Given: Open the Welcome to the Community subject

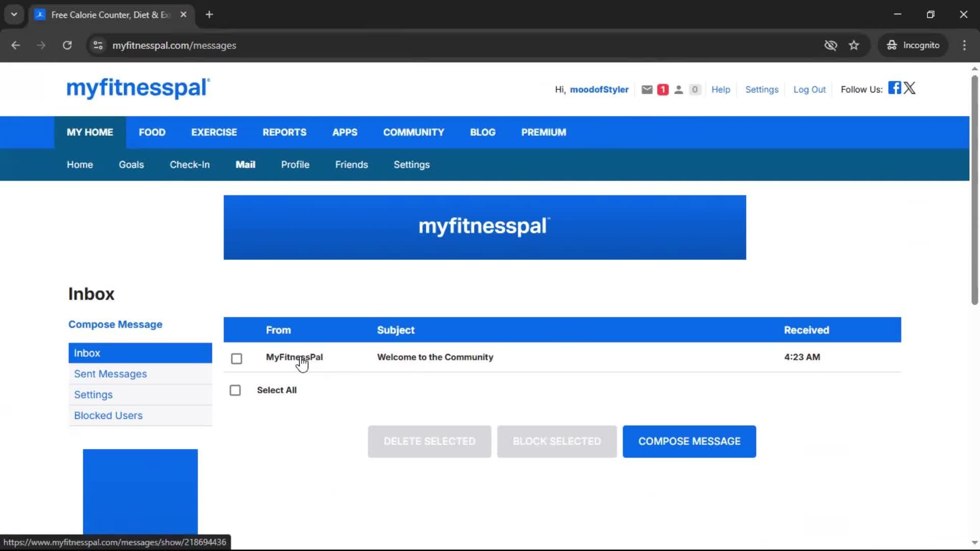Looking at the screenshot, I should coord(435,357).
